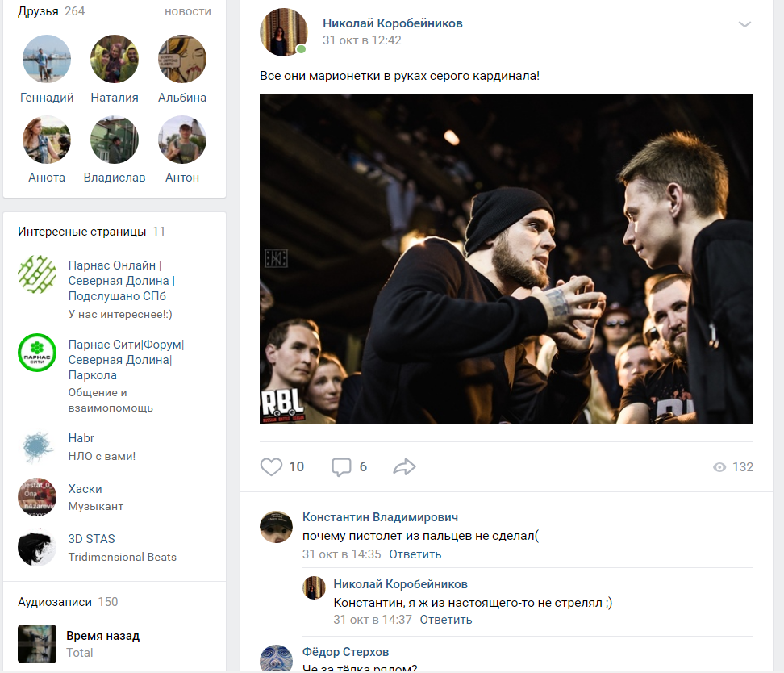Open friend Альбина's avatar
Image resolution: width=784 pixels, height=673 pixels.
pos(182,59)
